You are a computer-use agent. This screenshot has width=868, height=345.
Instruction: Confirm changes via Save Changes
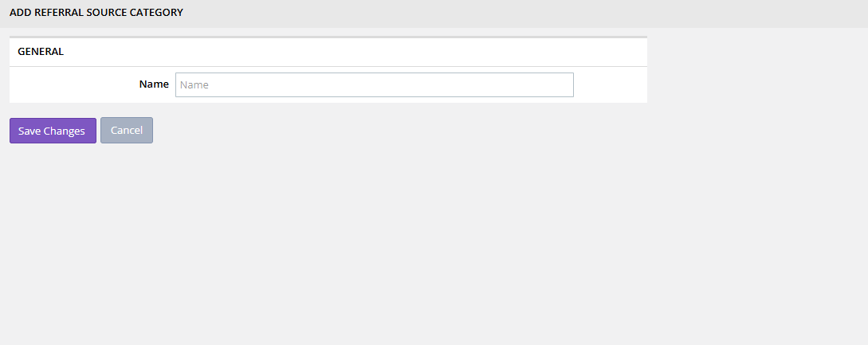point(53,131)
